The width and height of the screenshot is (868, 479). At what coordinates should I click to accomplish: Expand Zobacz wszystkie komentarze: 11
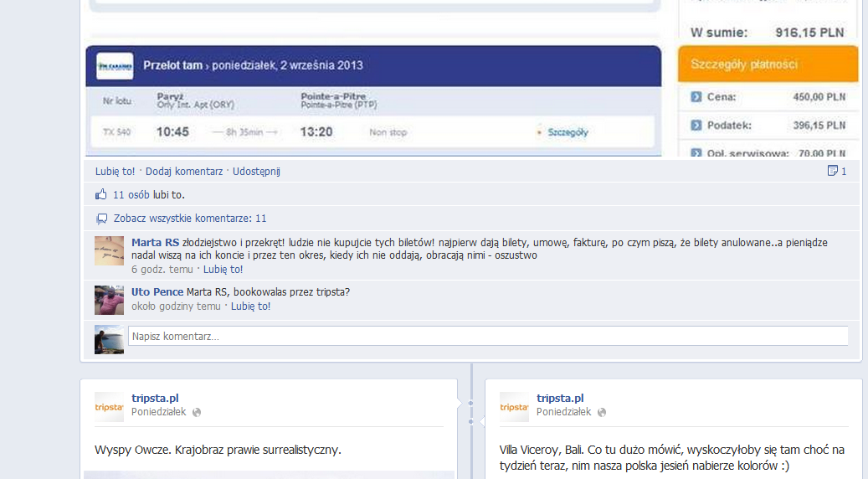pyautogui.click(x=190, y=219)
